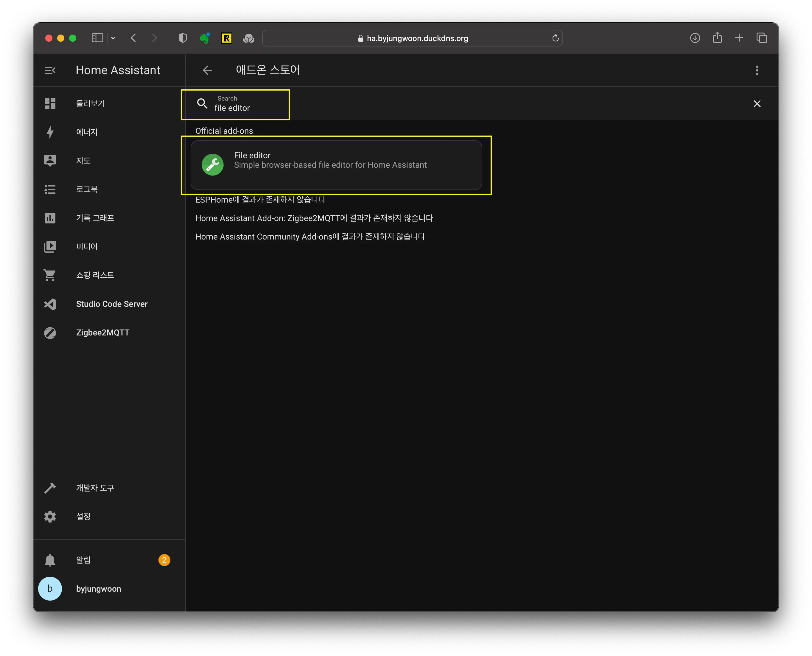Viewport: 812px width, 656px height.
Task: Click the Official add-ons heading
Action: click(224, 131)
